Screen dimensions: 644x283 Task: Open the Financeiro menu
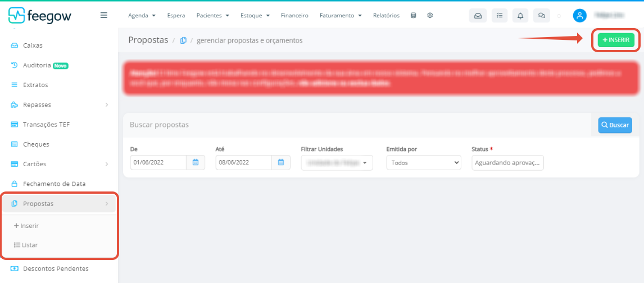(294, 16)
